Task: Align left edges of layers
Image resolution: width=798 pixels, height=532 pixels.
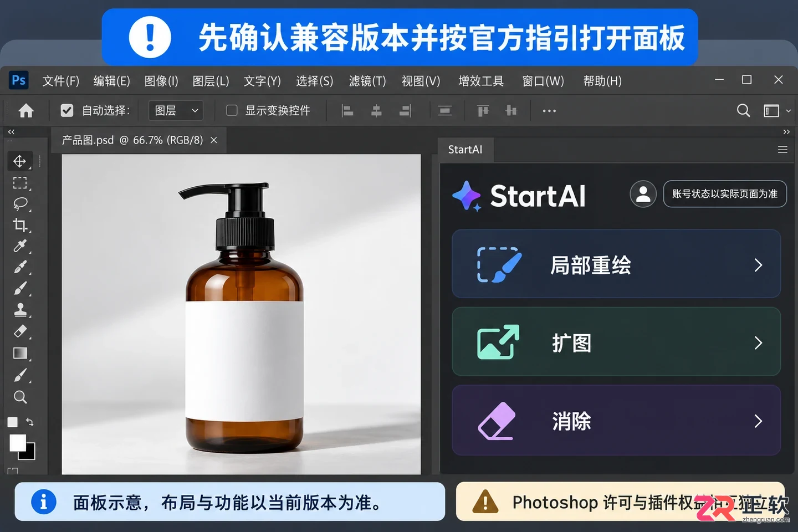Action: pyautogui.click(x=347, y=111)
